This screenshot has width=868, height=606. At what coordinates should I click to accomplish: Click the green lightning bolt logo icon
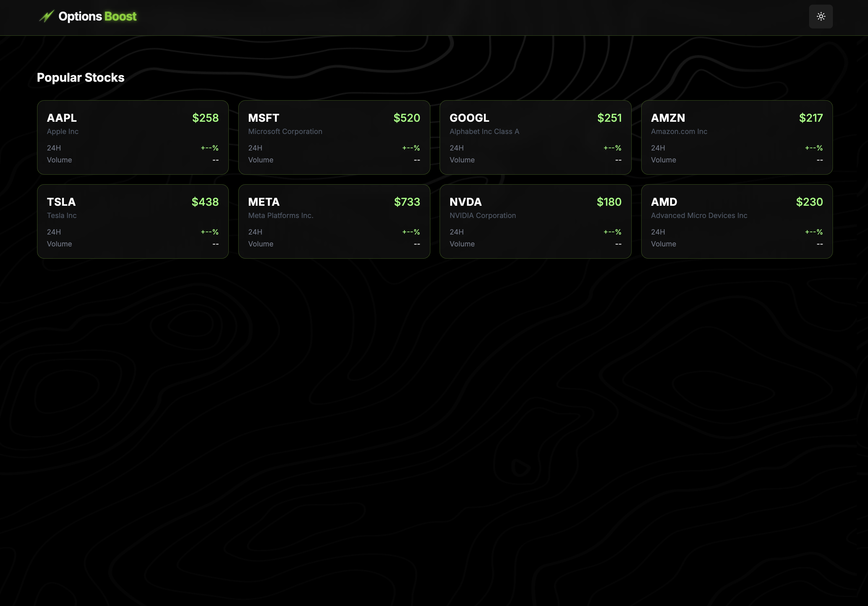(x=46, y=16)
